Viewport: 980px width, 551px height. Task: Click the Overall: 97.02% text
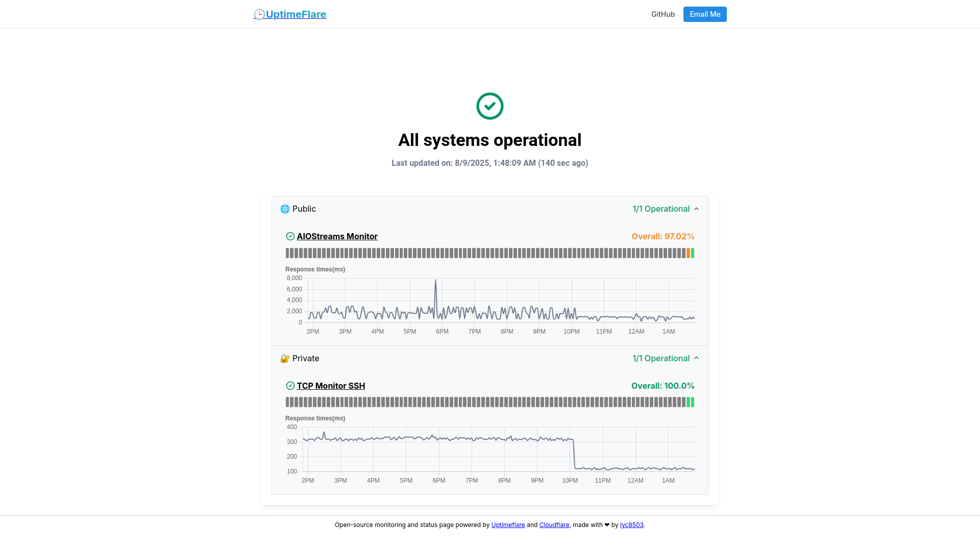click(x=663, y=236)
